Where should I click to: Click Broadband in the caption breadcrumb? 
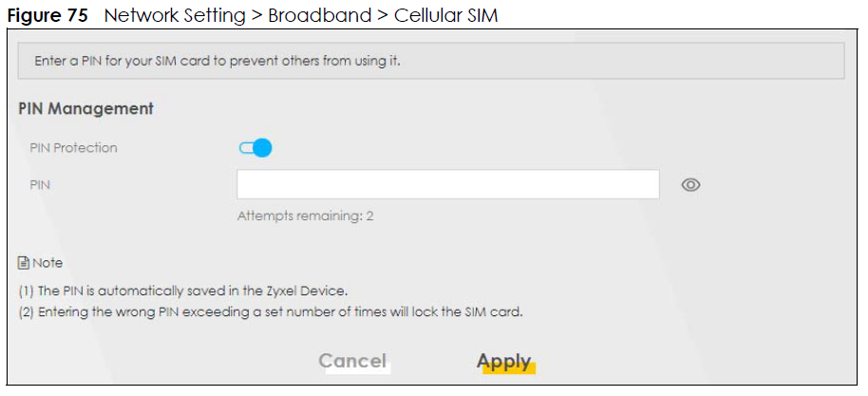(319, 15)
